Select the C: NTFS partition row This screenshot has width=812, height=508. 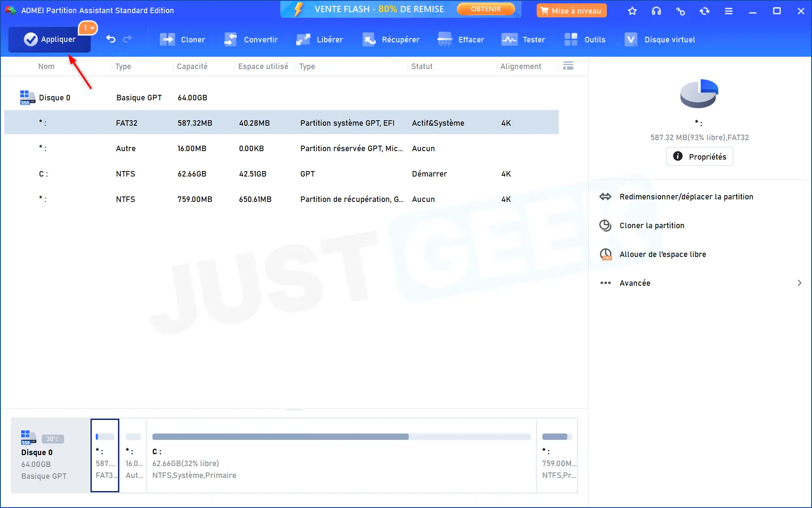(x=281, y=174)
